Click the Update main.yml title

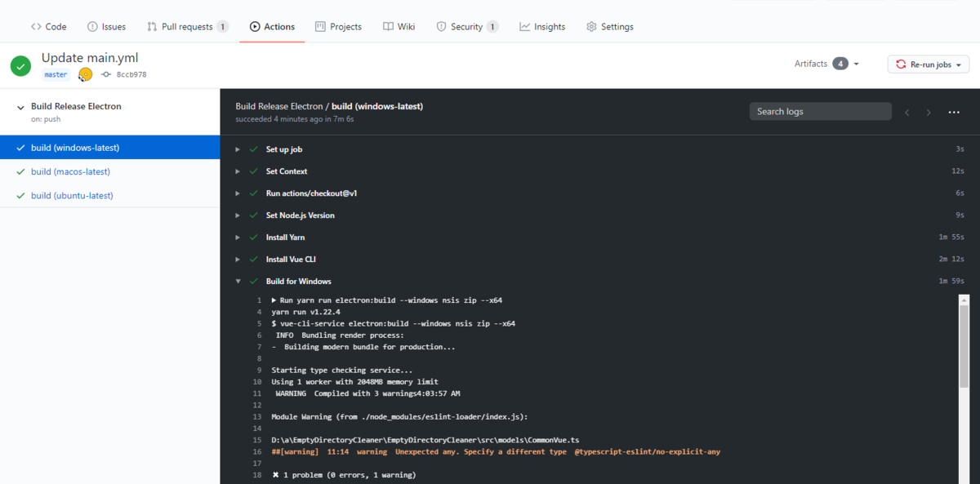90,58
